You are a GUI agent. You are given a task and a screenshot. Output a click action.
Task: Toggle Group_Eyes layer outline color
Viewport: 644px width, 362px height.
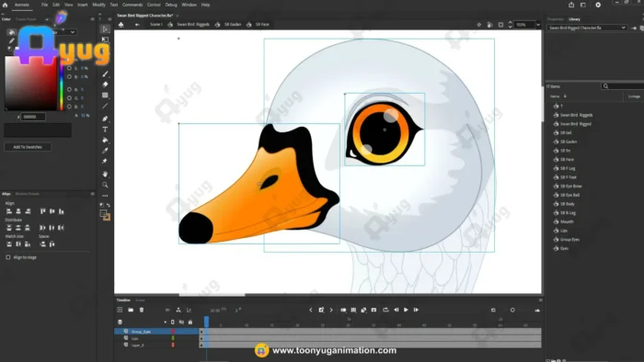pyautogui.click(x=173, y=332)
